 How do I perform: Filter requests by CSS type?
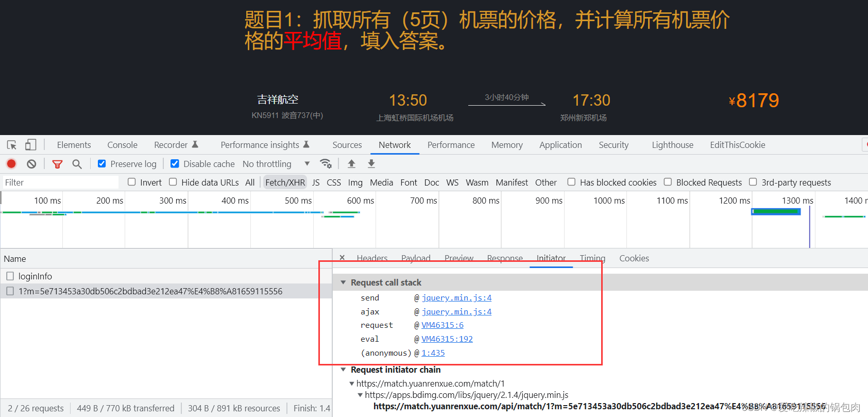coord(334,182)
